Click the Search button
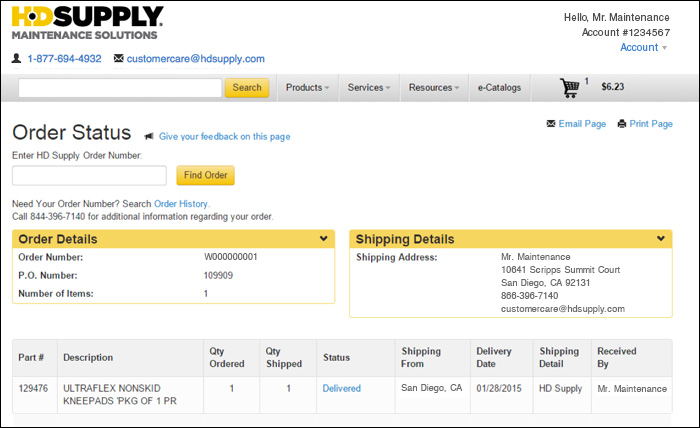Viewport: 700px width, 428px height. 247,87
